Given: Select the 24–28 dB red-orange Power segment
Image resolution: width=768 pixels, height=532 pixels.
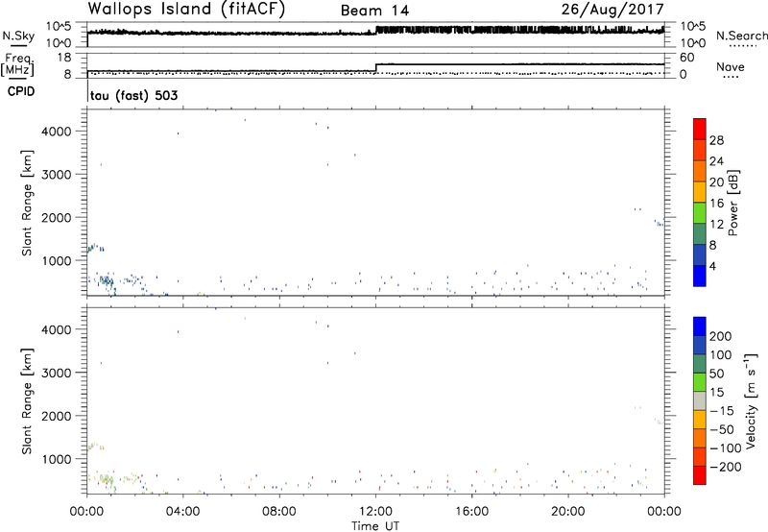Looking at the screenshot, I should click(x=700, y=150).
